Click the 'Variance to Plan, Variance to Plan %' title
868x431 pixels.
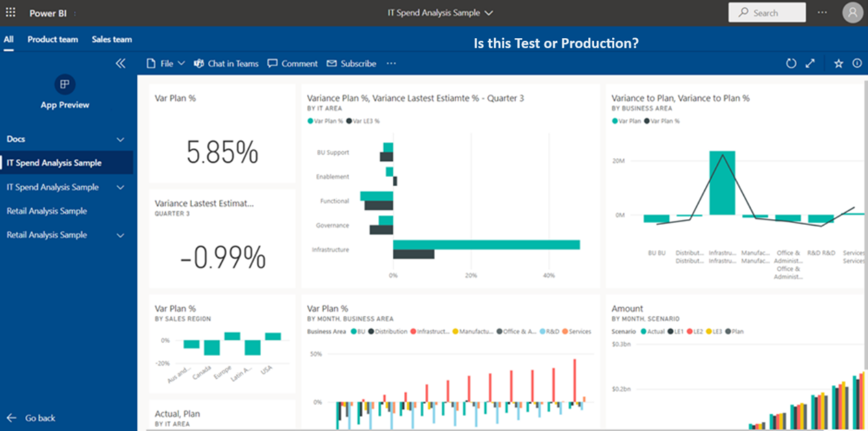681,98
